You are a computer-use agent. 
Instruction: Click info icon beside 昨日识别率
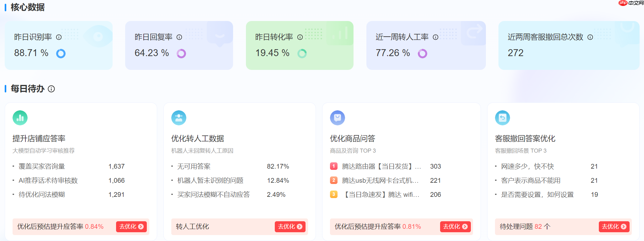(58, 37)
